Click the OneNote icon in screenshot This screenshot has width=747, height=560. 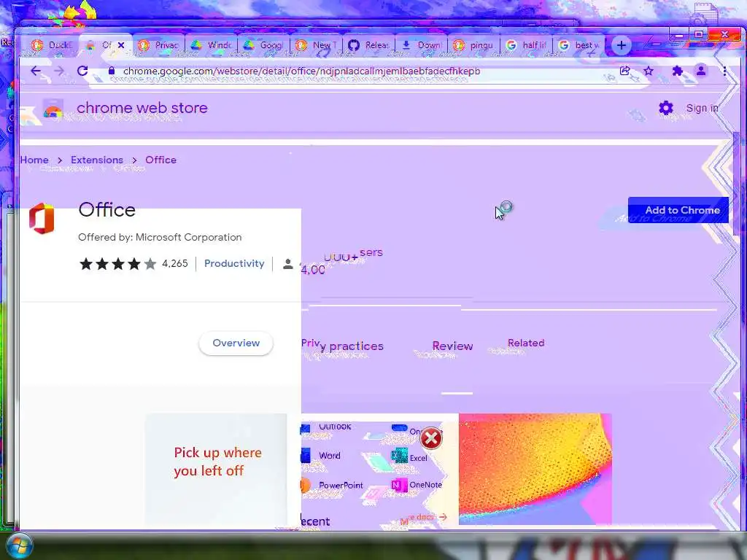tap(399, 485)
